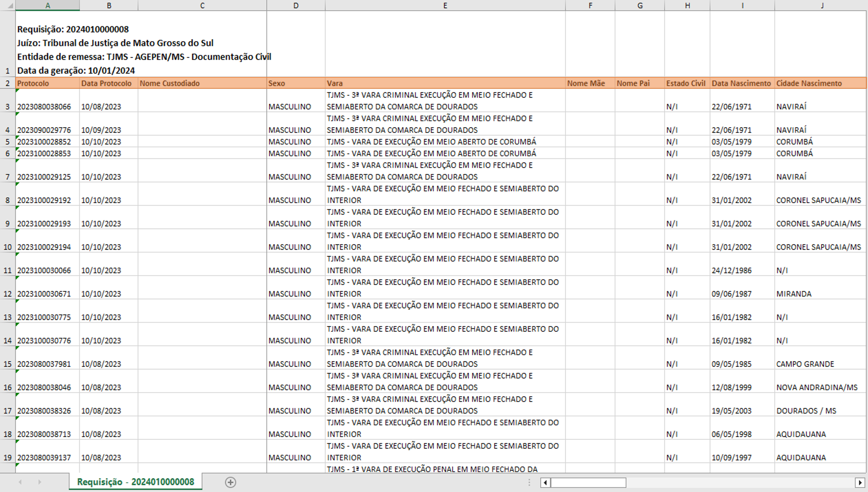Screen dimensions: 868x492
Task: Select the cell with protocol 2023080039137
Action: point(48,451)
